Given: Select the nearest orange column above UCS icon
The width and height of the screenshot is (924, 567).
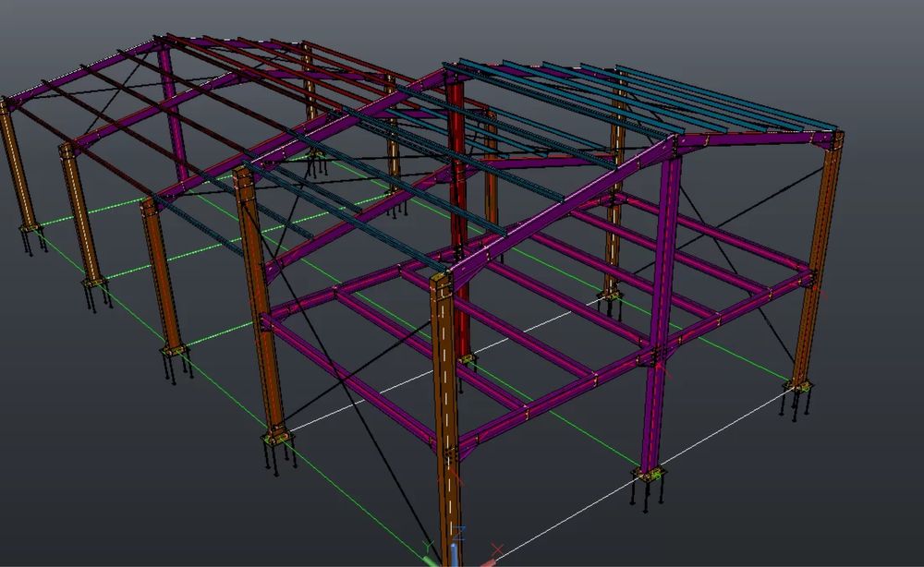Looking at the screenshot, I should pos(448,418).
